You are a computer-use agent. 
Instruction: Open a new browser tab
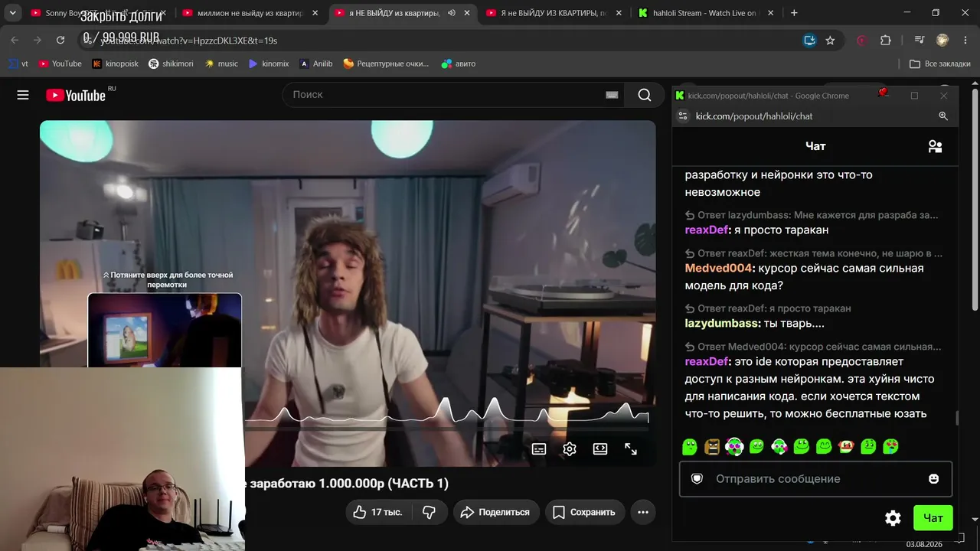[794, 13]
